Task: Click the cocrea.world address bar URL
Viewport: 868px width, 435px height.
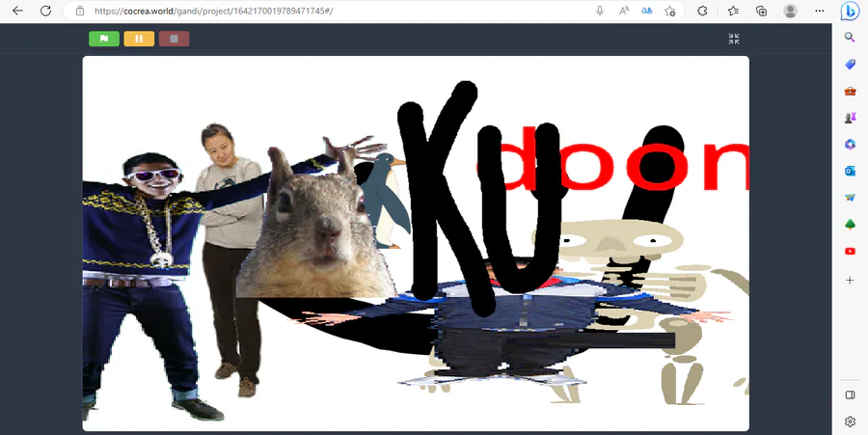Action: [214, 11]
